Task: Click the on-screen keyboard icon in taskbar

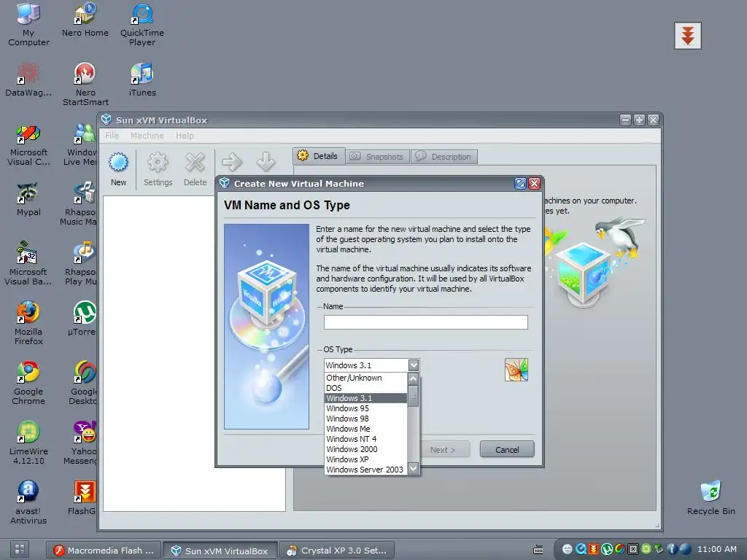Action: pyautogui.click(x=538, y=550)
